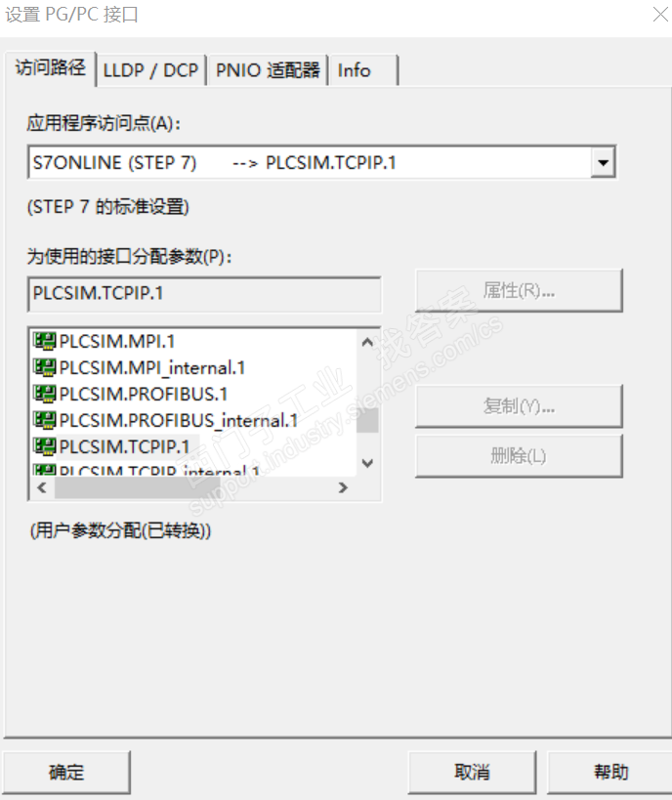Viewport: 672px width, 800px height.
Task: Click the PLCSIM.MPI_internal.1 interface icon
Action: point(45,368)
